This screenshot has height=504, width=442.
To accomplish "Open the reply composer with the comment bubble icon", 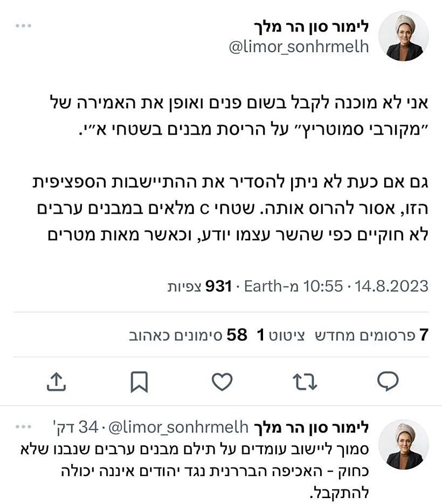I will (x=387, y=382).
